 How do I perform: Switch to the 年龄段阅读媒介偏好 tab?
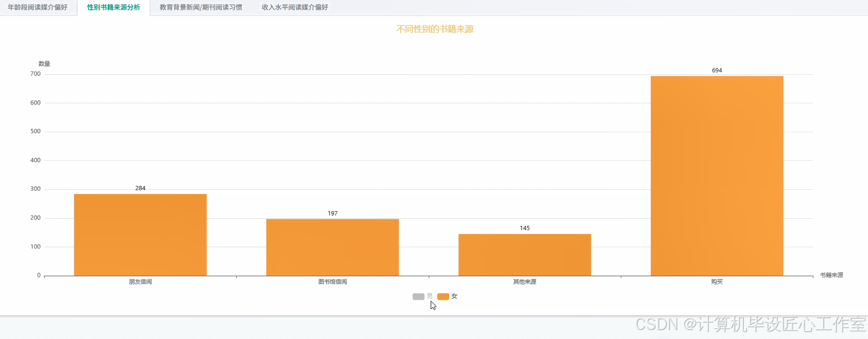pos(37,7)
